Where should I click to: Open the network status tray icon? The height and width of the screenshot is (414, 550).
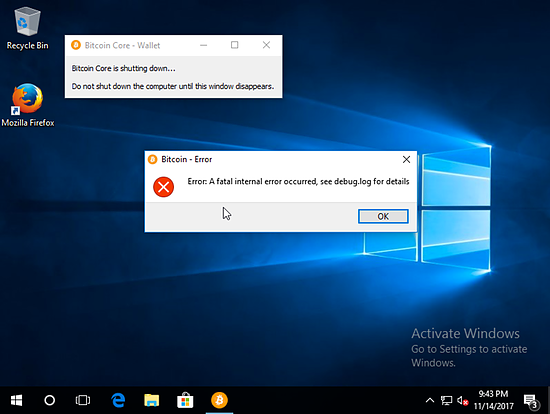click(446, 400)
